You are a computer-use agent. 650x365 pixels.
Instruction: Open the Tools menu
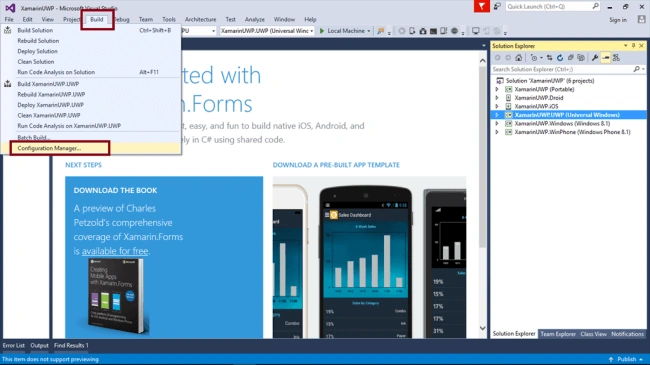(169, 19)
